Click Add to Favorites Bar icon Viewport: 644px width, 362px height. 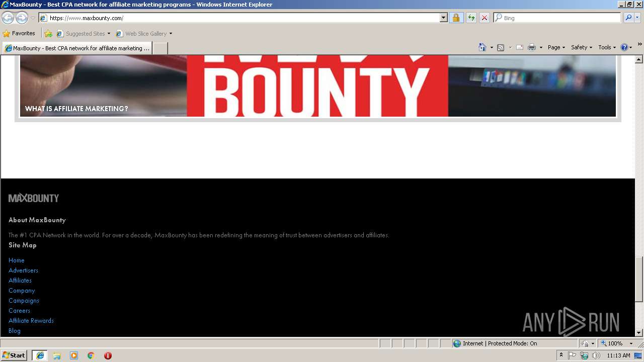pos(48,34)
